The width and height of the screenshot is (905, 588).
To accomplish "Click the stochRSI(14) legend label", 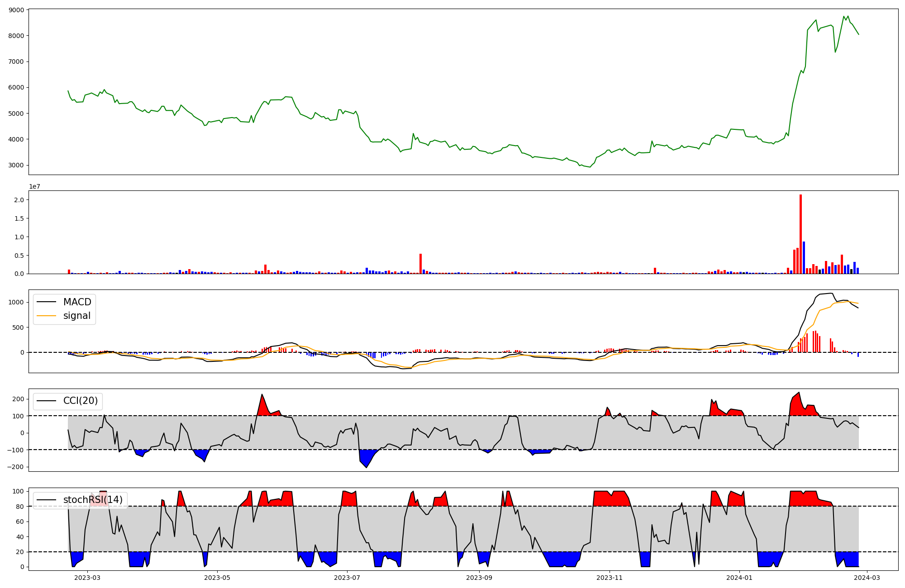I will (93, 500).
